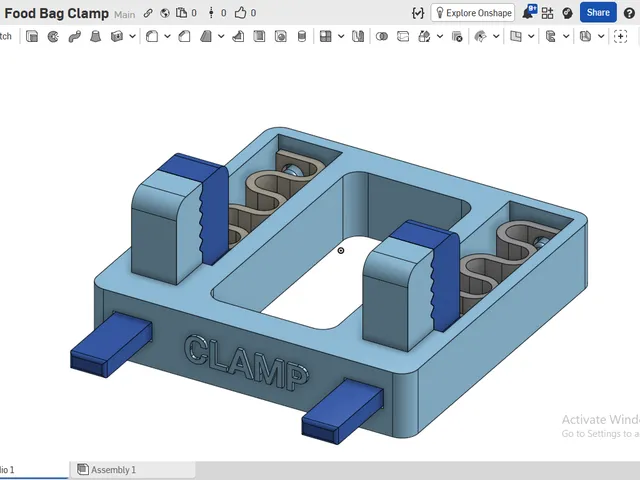Click the Explore Onshape button

tap(473, 13)
